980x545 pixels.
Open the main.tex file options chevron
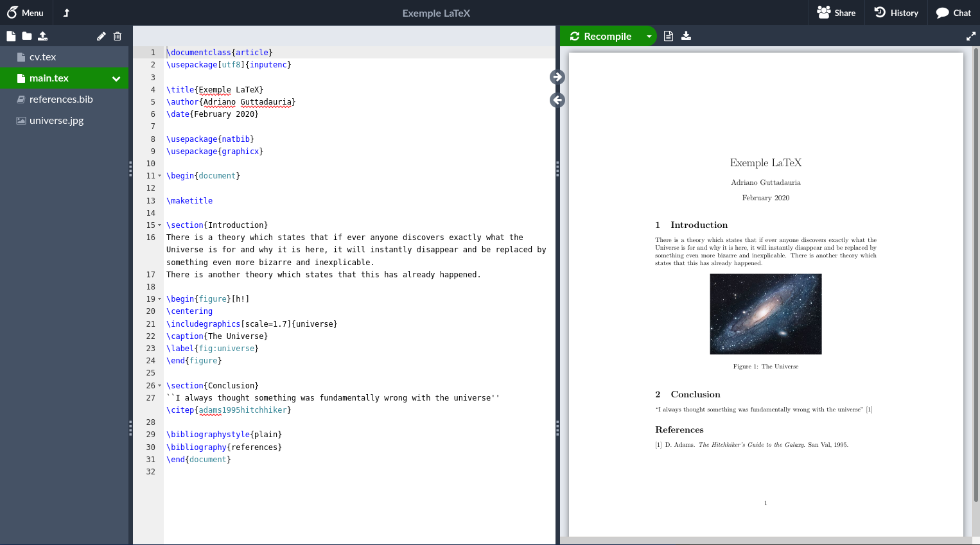[116, 78]
